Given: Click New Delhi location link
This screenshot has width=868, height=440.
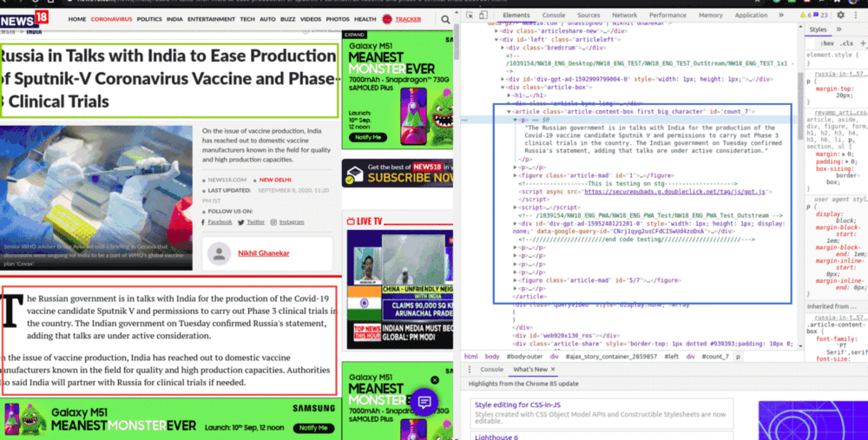Looking at the screenshot, I should (x=275, y=180).
